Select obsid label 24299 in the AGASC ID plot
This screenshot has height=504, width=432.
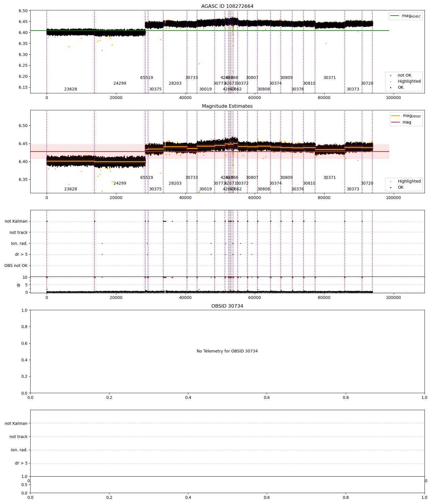click(120, 84)
